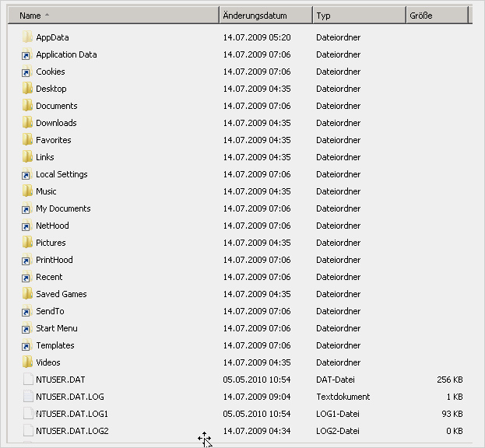The image size is (485, 448).
Task: Select the Videos folder icon
Action: click(27, 362)
